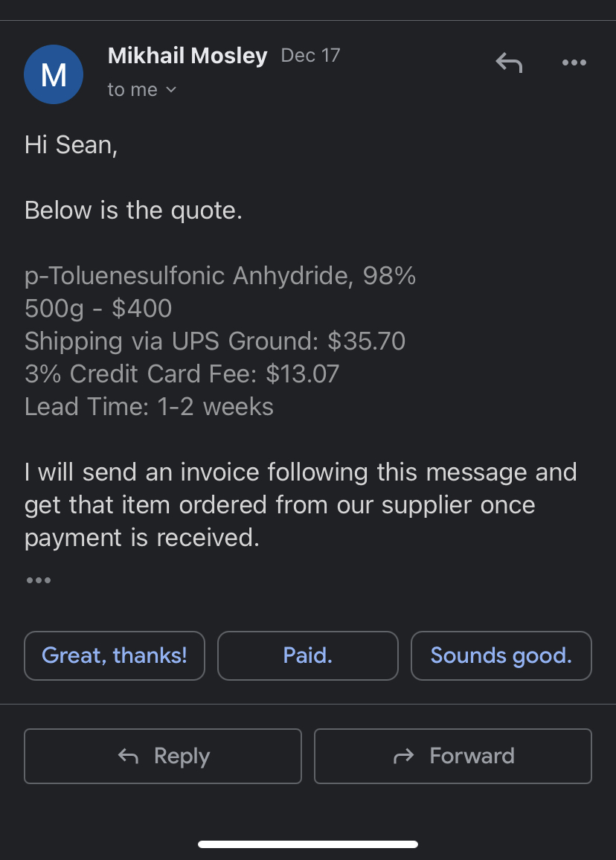The height and width of the screenshot is (860, 616).
Task: Tap the sender avatar with letter M
Action: coord(54,74)
